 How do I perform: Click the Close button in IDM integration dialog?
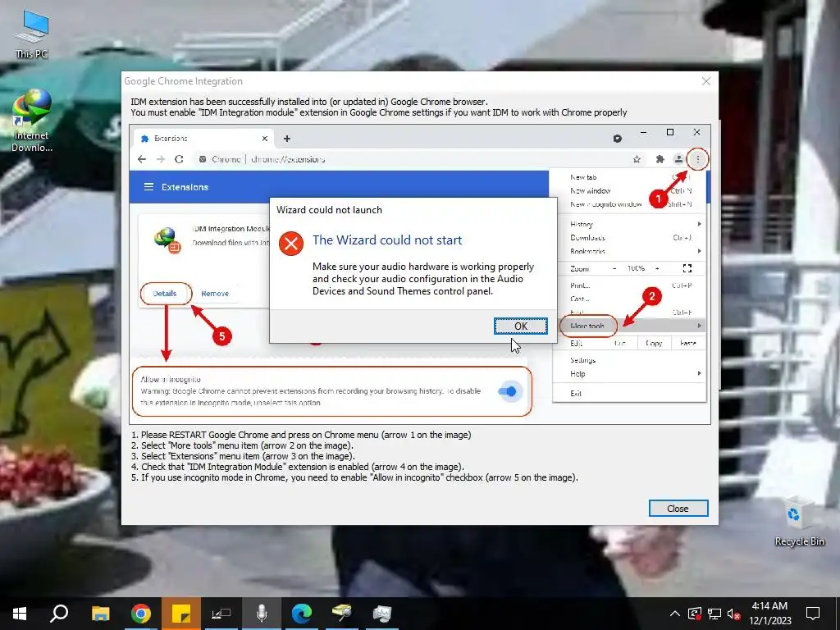pos(678,509)
